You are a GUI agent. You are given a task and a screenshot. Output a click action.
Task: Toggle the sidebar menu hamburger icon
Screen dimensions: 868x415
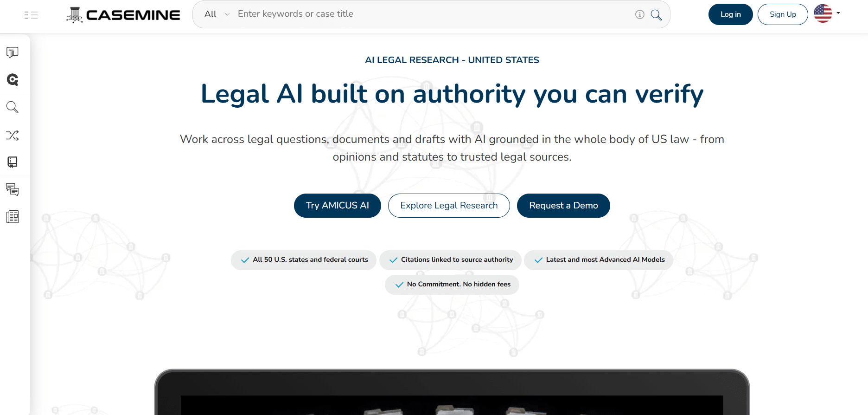pos(31,15)
